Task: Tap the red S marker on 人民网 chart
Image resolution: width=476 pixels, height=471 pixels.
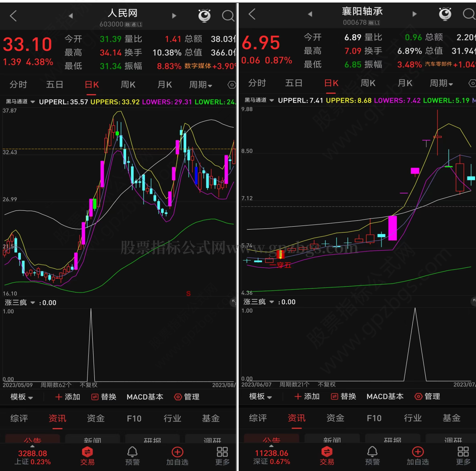Action: (188, 293)
